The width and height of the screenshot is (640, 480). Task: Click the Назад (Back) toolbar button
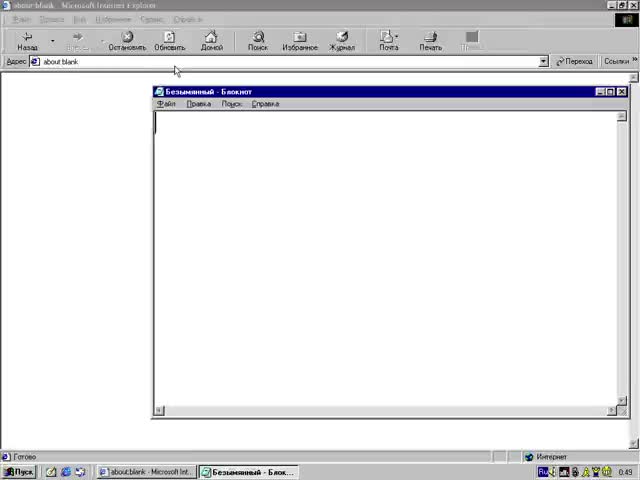[27, 41]
